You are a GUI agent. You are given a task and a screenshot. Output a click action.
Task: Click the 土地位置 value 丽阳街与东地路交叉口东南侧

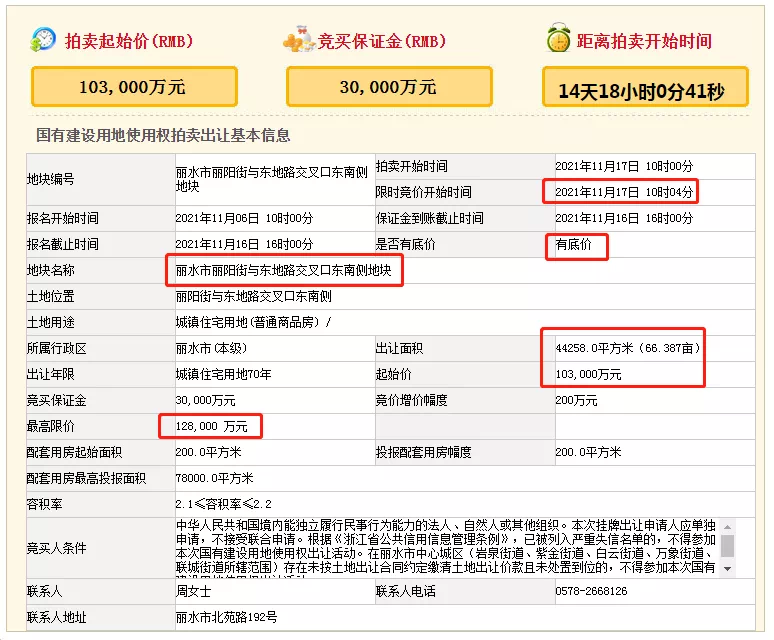(x=254, y=297)
